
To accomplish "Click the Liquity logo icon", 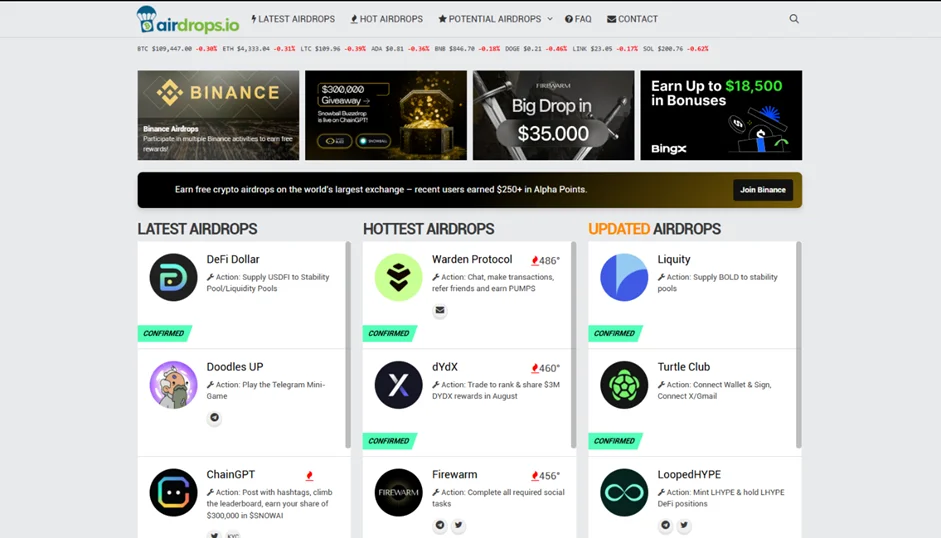I will [x=624, y=277].
